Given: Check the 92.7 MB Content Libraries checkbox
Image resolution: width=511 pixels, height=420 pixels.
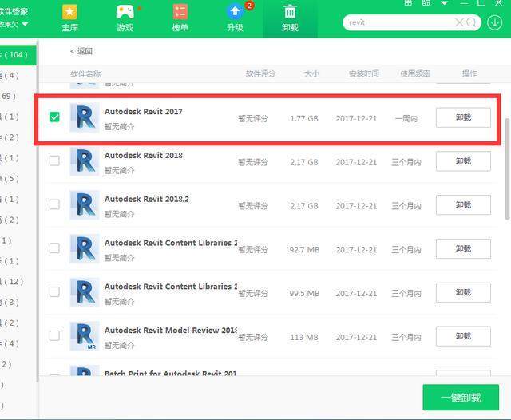Looking at the screenshot, I should coord(54,248).
